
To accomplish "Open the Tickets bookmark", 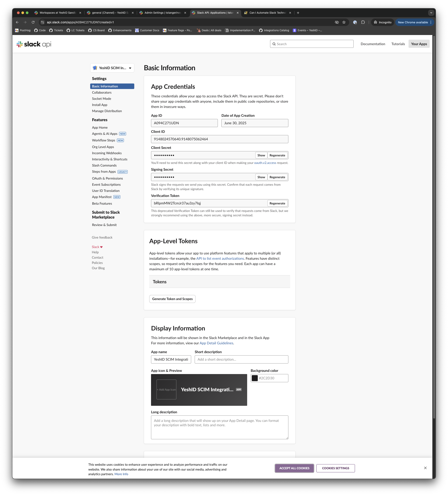I will [56, 30].
